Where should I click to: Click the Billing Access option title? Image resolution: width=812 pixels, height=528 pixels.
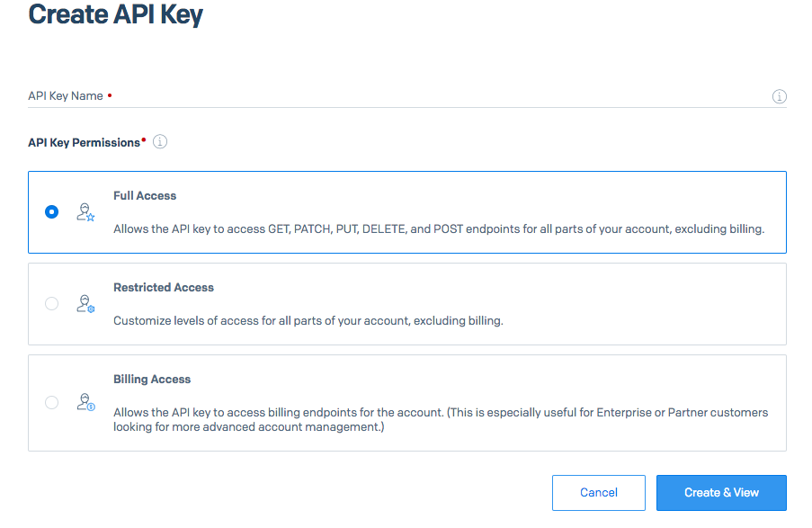click(152, 380)
